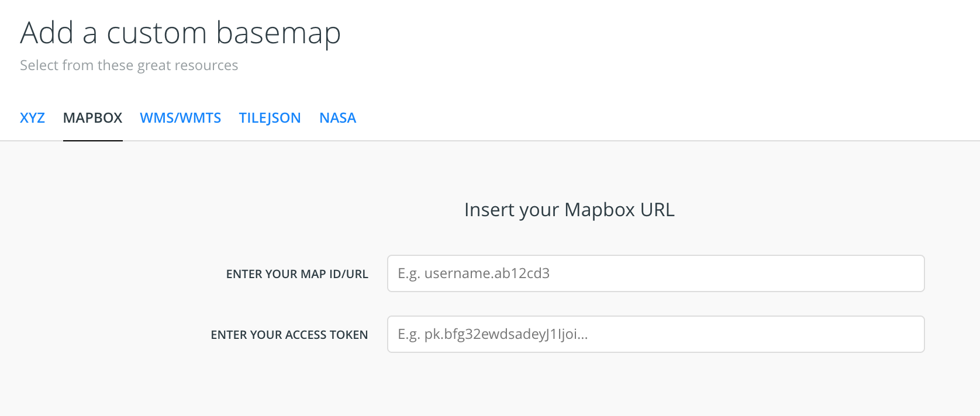Click the map ID/URL input field
980x416 pixels.
(x=655, y=273)
